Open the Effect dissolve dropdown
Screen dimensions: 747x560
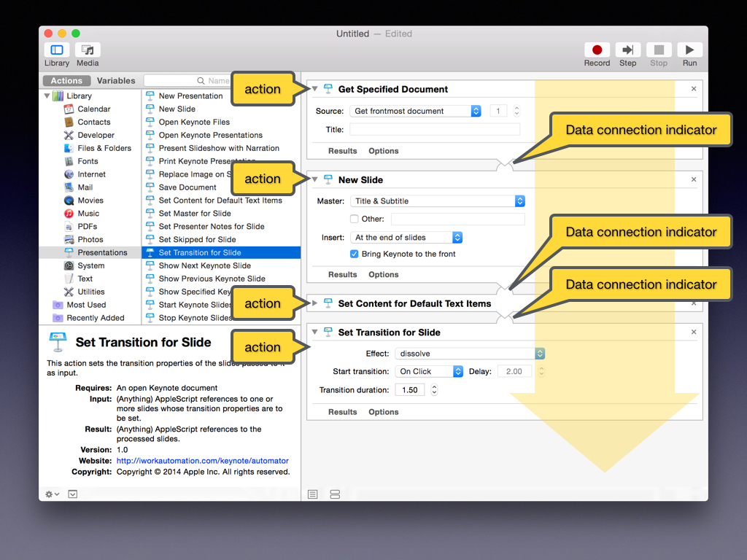pos(470,354)
